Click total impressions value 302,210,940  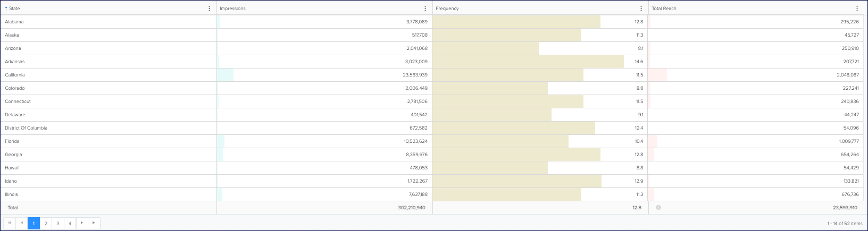tap(412, 208)
